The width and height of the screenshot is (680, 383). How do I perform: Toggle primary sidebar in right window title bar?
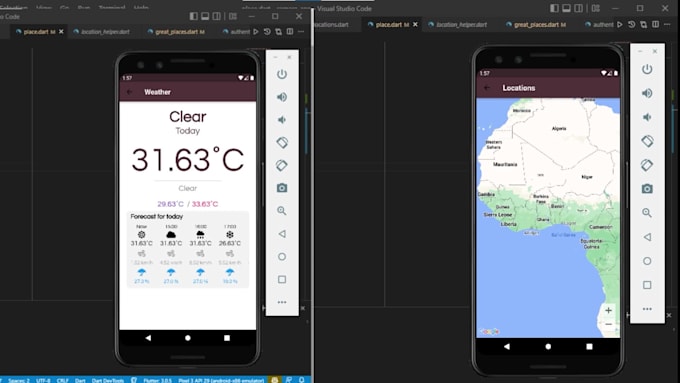554,8
